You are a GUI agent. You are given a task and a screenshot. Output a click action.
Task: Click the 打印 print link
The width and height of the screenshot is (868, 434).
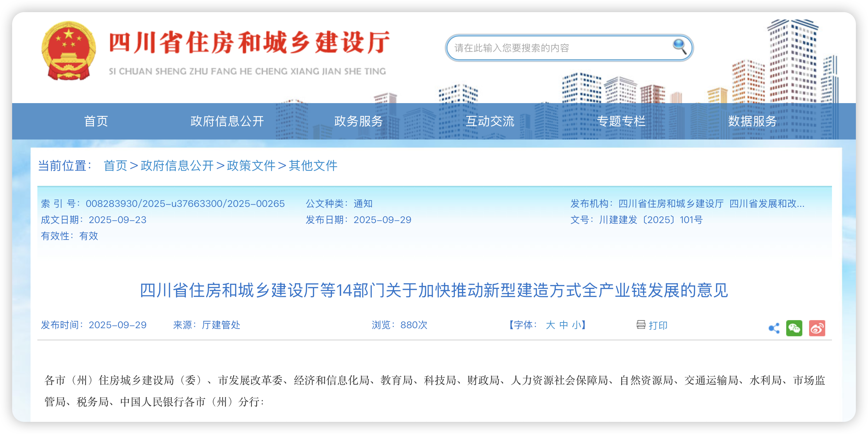pos(658,325)
